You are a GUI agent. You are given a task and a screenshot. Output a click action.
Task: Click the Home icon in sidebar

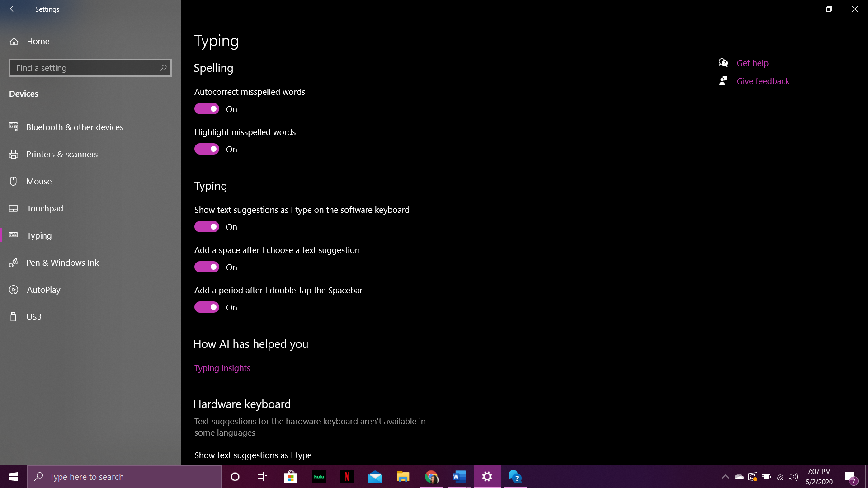tap(14, 41)
